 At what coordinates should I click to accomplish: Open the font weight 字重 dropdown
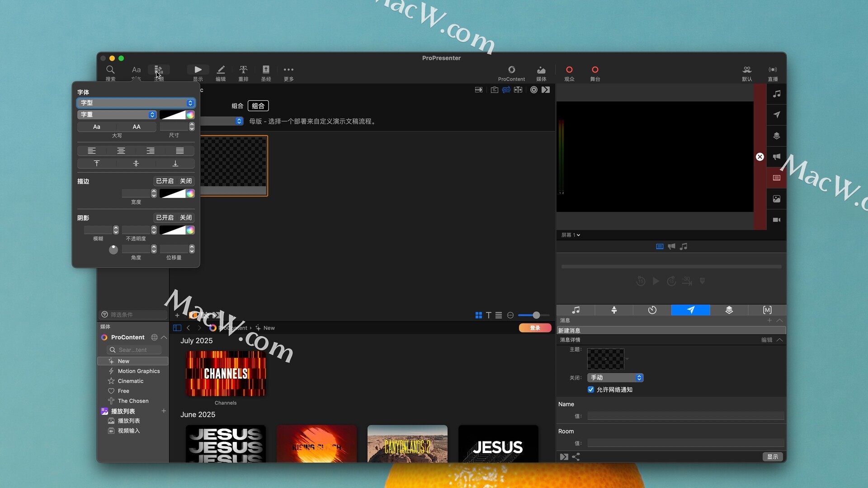click(117, 115)
